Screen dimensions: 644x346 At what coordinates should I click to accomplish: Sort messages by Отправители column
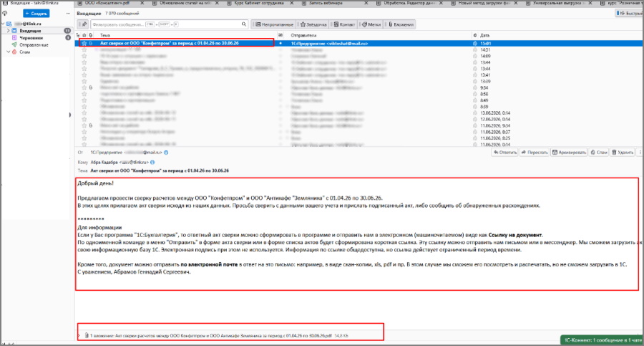tap(303, 35)
